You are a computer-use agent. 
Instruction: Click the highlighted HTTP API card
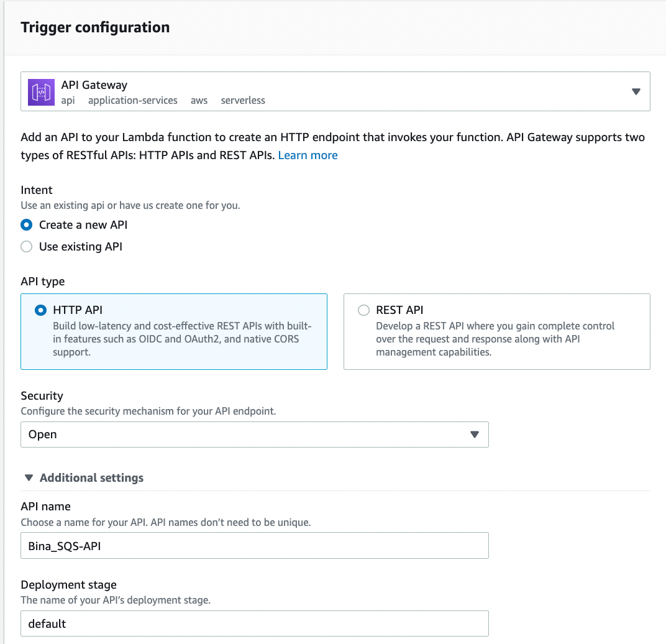(174, 331)
